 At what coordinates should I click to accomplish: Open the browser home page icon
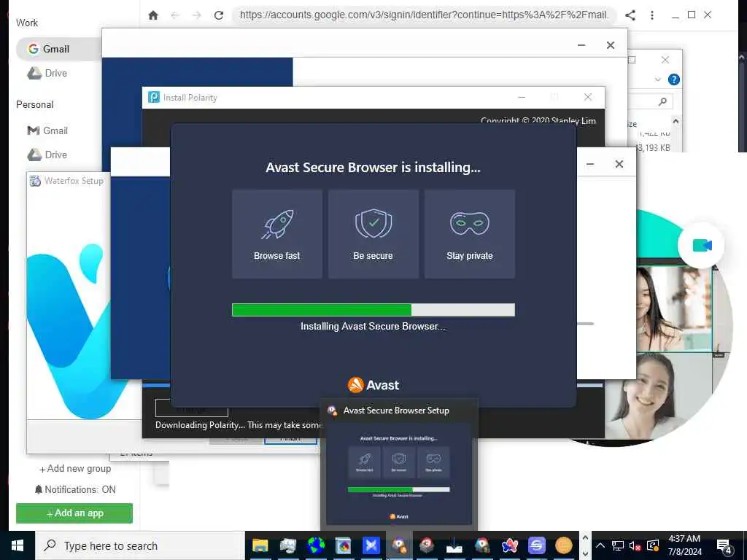click(153, 15)
